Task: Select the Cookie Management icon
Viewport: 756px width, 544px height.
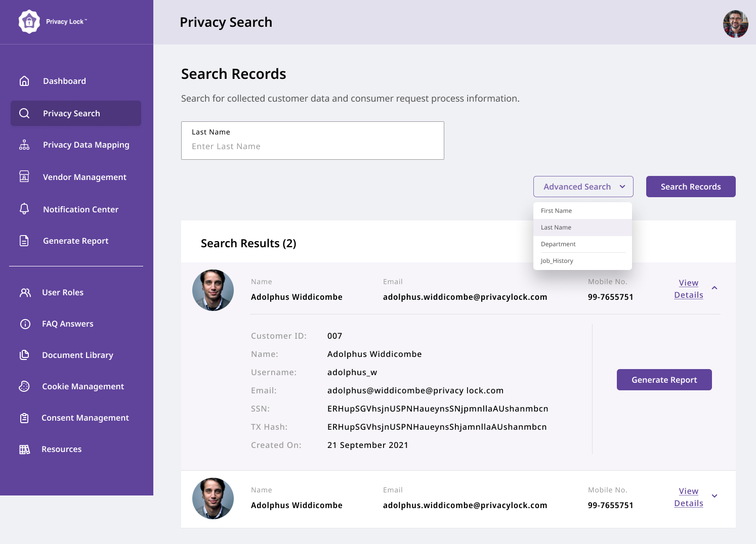Action: click(24, 386)
